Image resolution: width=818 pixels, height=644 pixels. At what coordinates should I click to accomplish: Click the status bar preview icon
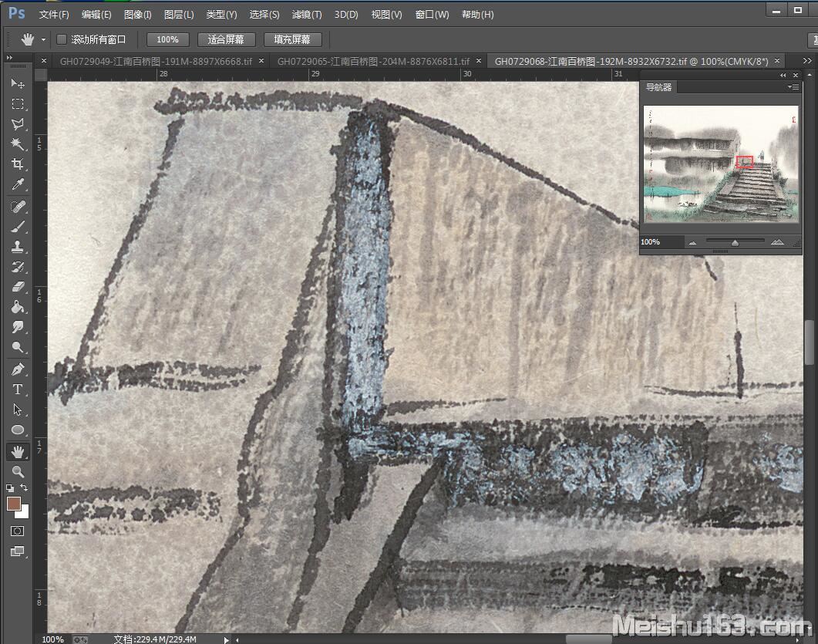[80, 639]
